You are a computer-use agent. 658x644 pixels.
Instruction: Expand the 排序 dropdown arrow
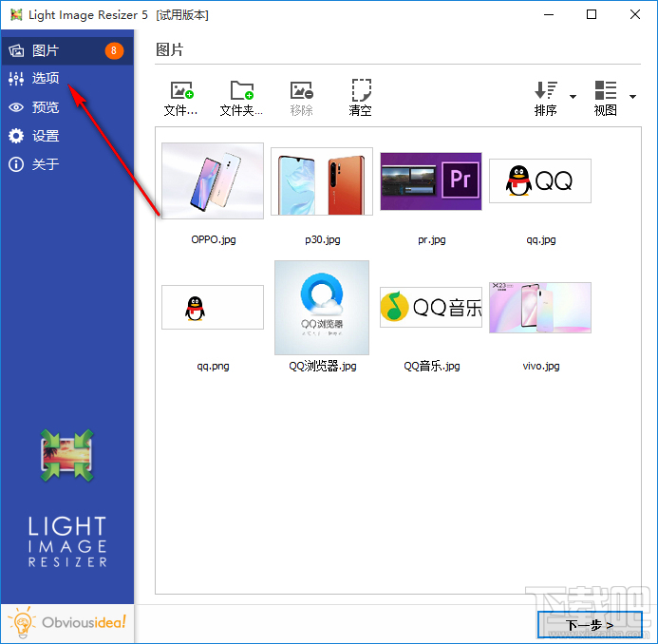573,97
